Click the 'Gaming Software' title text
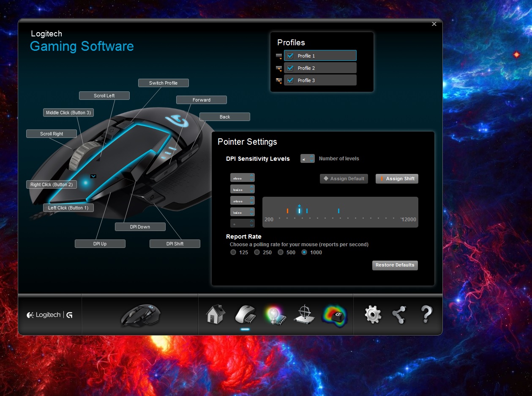 82,47
